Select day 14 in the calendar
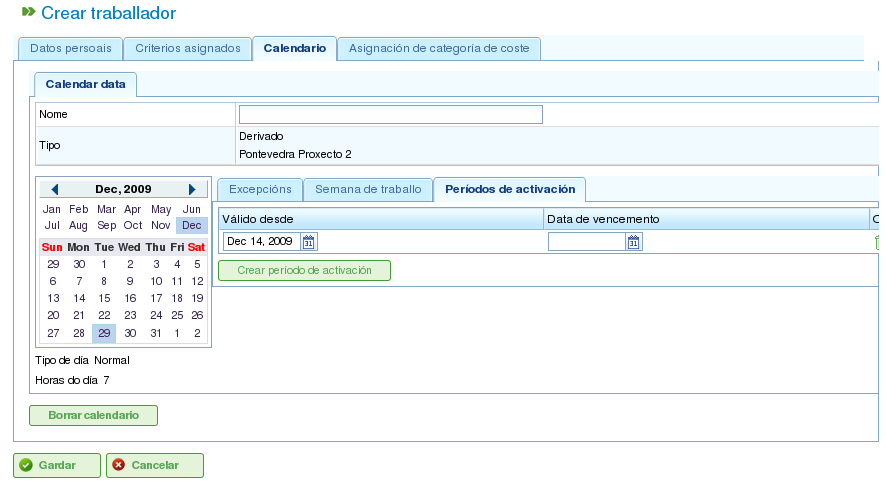Viewport: 886px width, 485px height. 79,298
